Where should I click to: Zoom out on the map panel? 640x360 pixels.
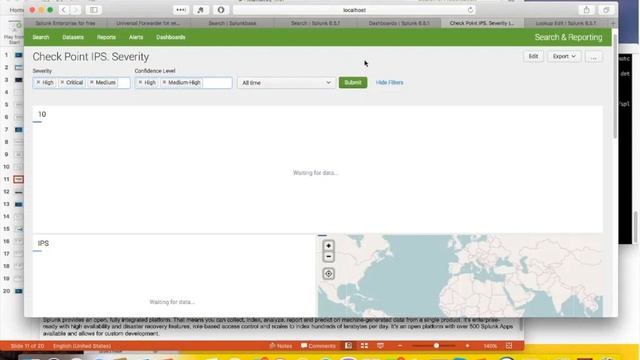pos(329,257)
